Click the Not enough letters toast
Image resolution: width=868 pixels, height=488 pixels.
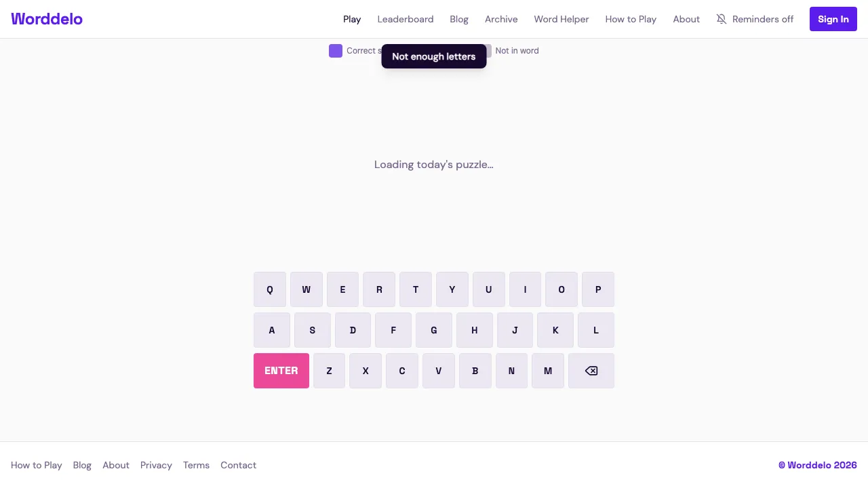pos(434,56)
